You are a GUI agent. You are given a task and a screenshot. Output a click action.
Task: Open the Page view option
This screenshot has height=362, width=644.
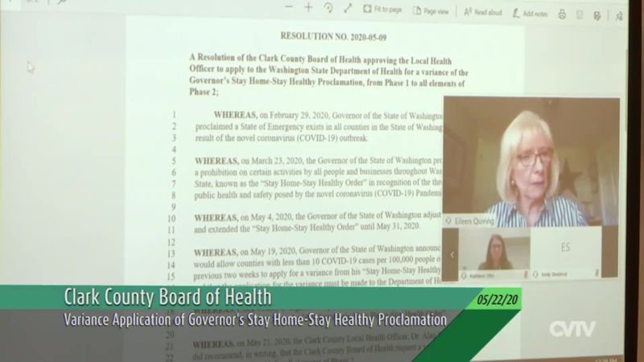[431, 11]
